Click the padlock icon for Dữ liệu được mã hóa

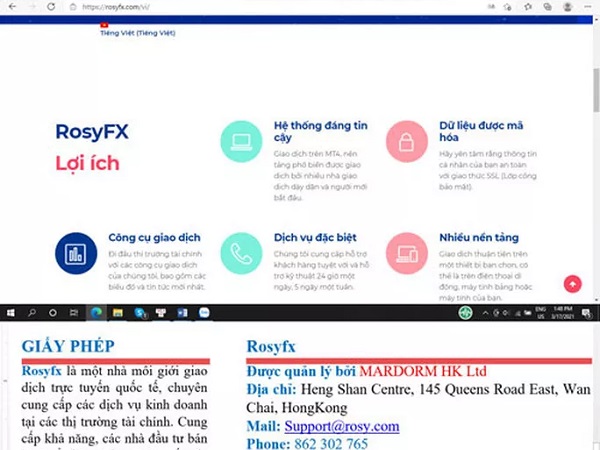coord(406,142)
